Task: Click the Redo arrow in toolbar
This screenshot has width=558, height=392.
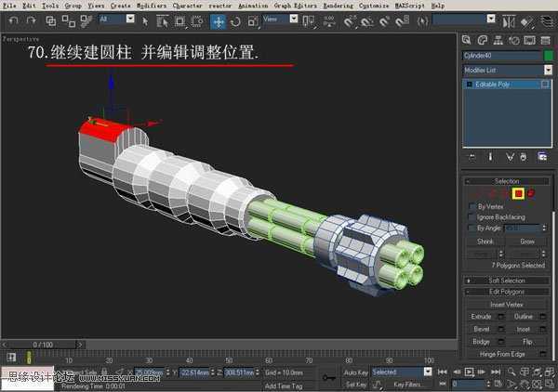Action: [x=32, y=20]
